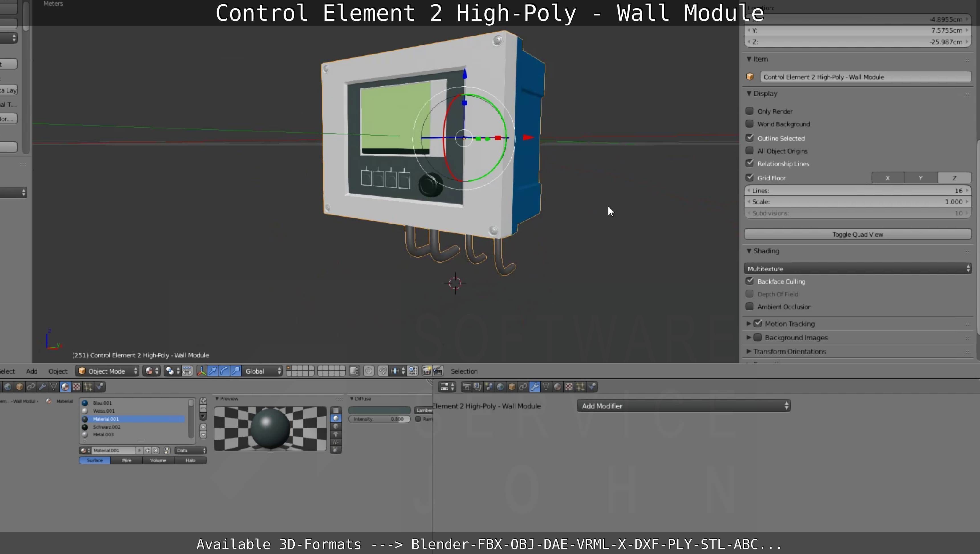This screenshot has width=980, height=554.
Task: Adjust diffuse Intensity slider
Action: pos(379,419)
